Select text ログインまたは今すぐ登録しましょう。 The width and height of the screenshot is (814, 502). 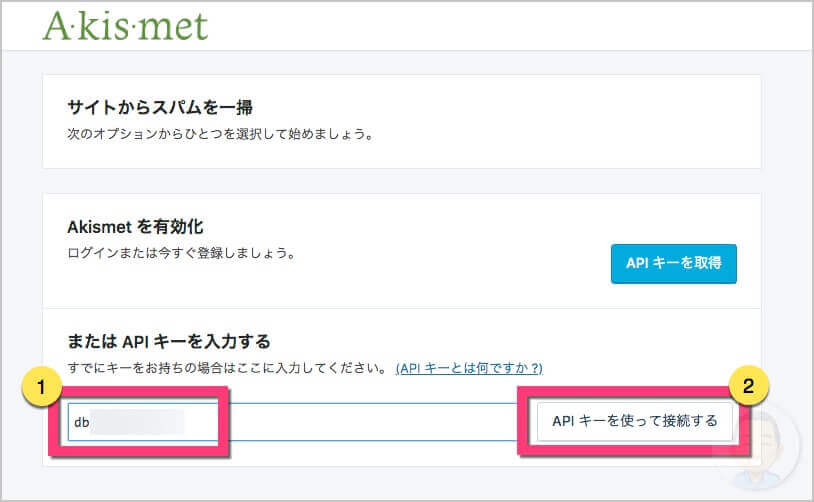tap(182, 253)
